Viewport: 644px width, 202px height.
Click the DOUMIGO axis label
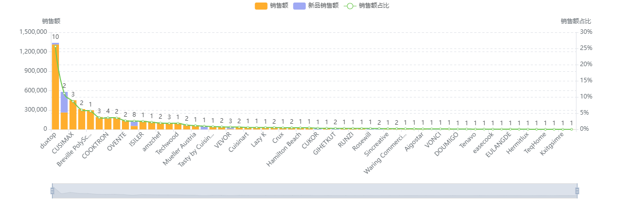pyautogui.click(x=447, y=145)
